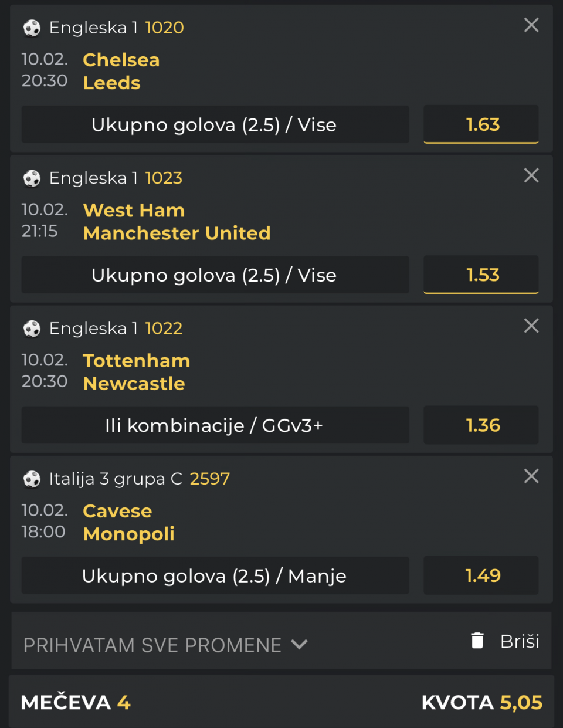Click soccer ball icon beside Engleska 1 1022

(32, 329)
